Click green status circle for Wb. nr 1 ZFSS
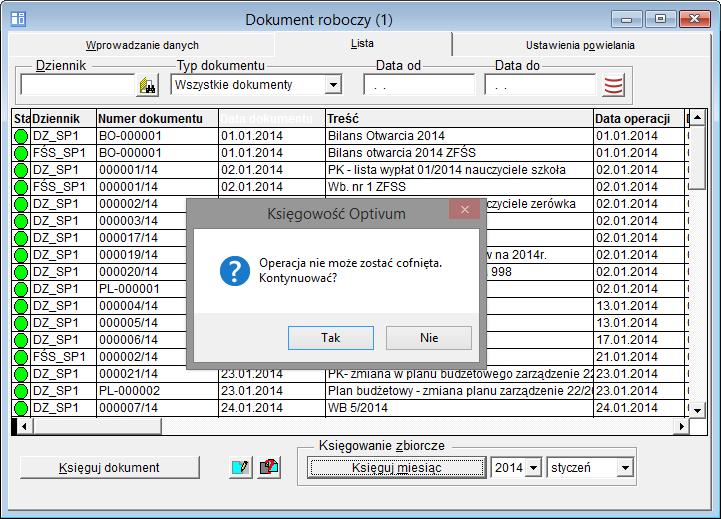The width and height of the screenshot is (721, 519). tap(21, 187)
